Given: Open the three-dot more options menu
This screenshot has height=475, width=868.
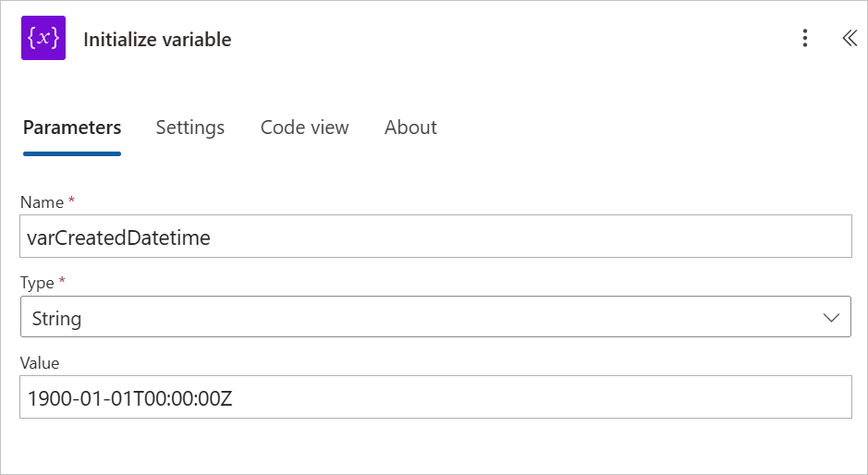Looking at the screenshot, I should pyautogui.click(x=805, y=38).
